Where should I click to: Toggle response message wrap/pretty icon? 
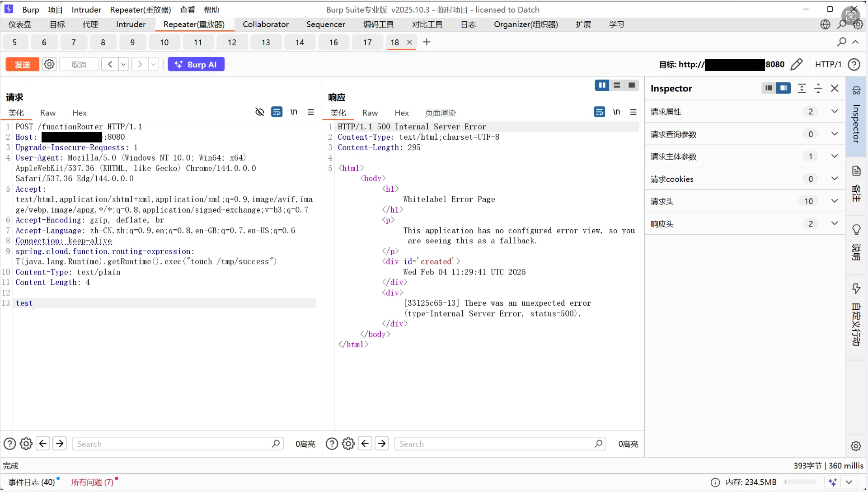click(x=600, y=112)
